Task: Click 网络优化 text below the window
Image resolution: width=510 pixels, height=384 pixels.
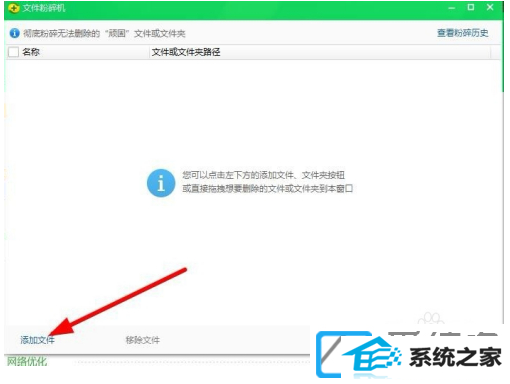Action: click(27, 361)
